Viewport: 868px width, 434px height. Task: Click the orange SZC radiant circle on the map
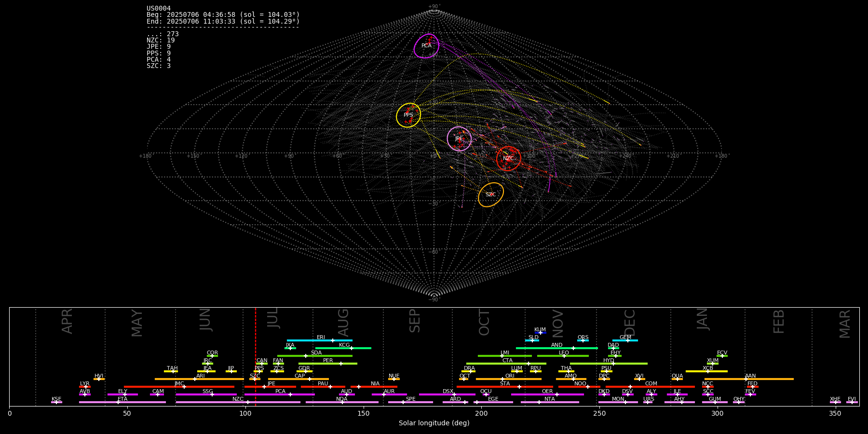coord(491,195)
